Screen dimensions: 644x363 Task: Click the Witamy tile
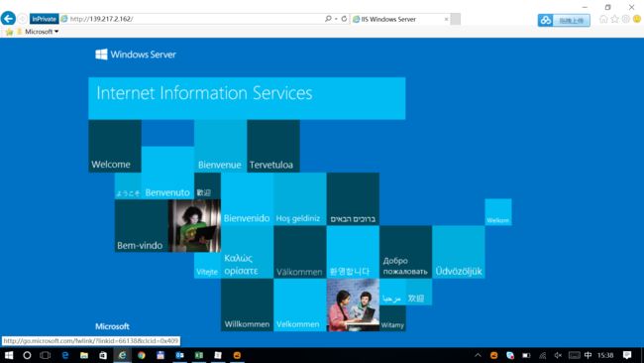392,318
